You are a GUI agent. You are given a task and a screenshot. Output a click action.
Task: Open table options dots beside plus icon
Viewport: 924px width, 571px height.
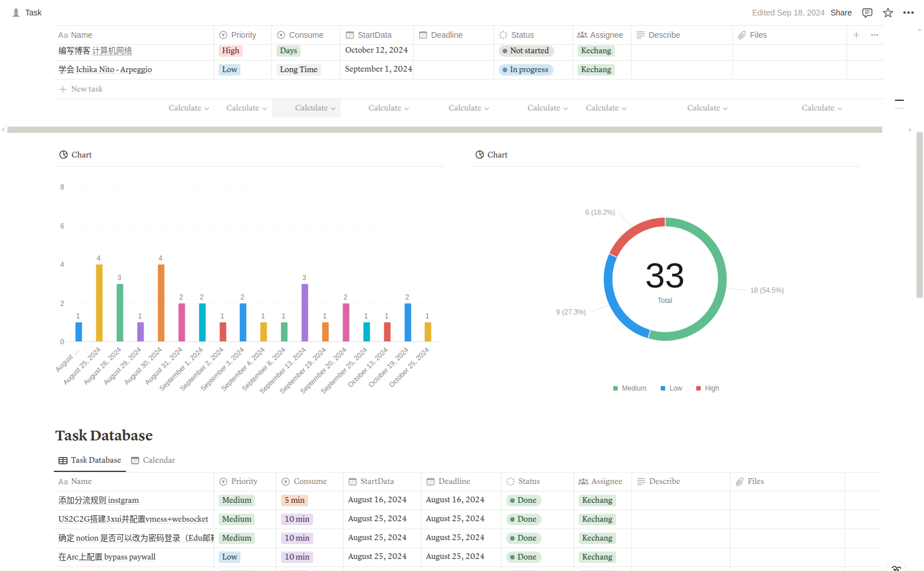tap(875, 35)
